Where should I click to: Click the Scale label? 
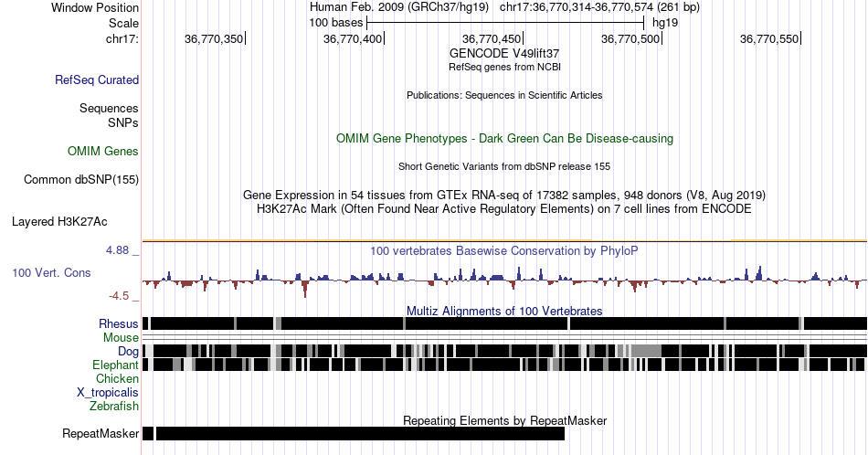tap(123, 23)
